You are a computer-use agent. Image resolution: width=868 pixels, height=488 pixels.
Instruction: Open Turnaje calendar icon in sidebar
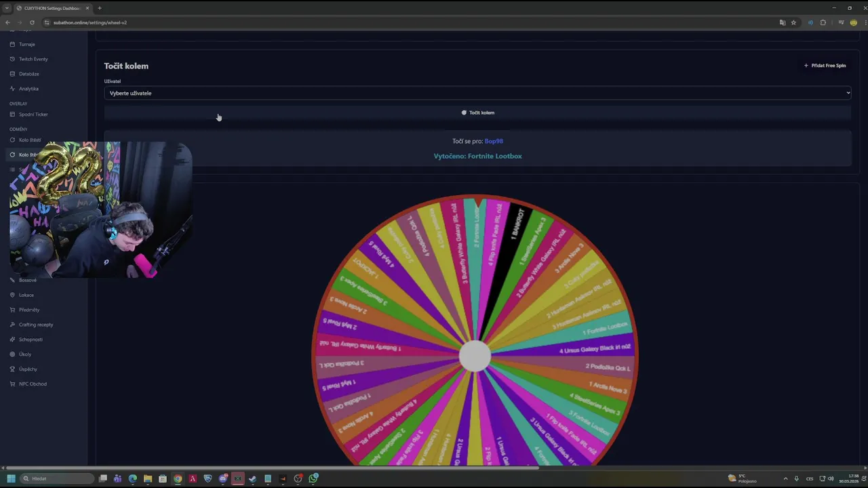click(12, 44)
